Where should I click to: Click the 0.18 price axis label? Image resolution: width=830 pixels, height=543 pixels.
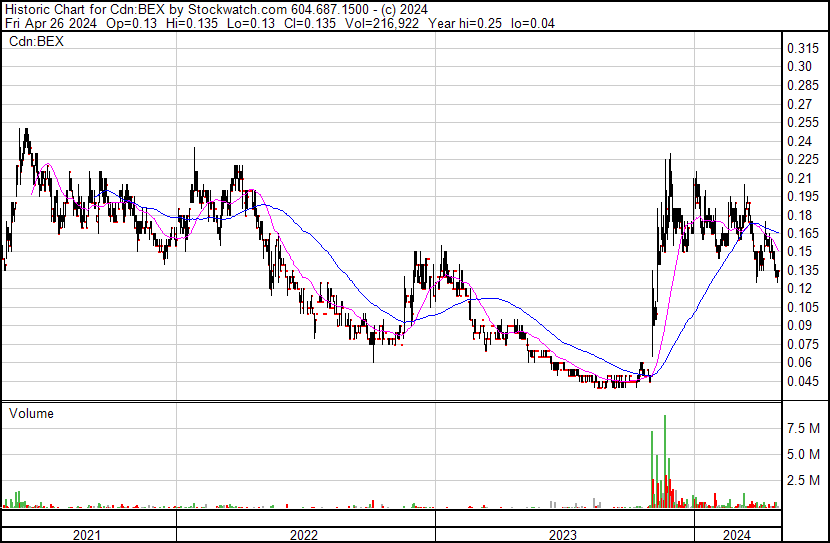(799, 215)
